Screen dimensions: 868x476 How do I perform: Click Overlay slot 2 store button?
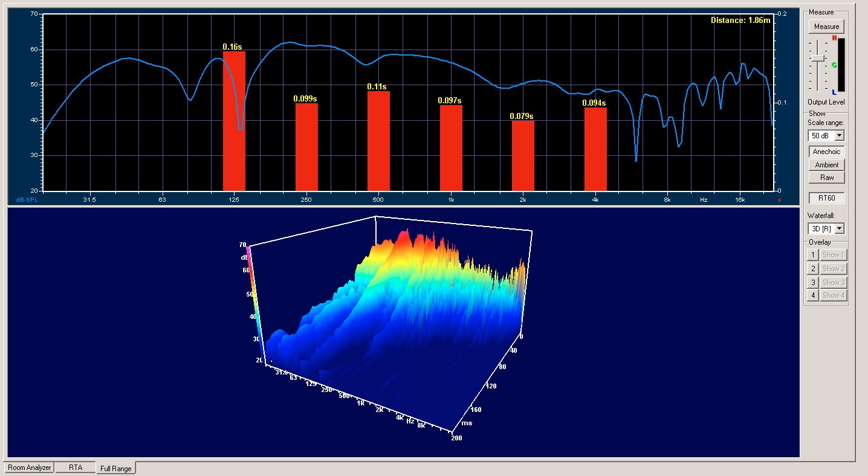(x=812, y=268)
